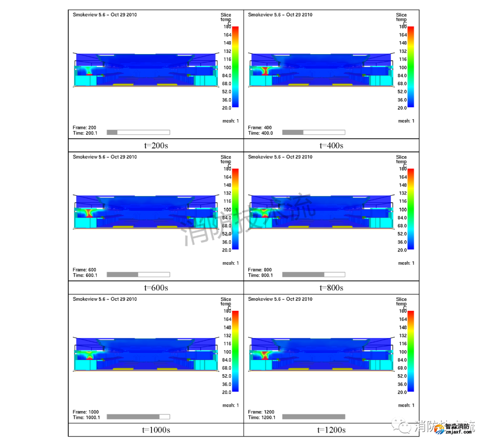Click the fire plume in the t=1000s panel
Image resolution: width=491 pixels, height=448 pixels.
click(89, 355)
